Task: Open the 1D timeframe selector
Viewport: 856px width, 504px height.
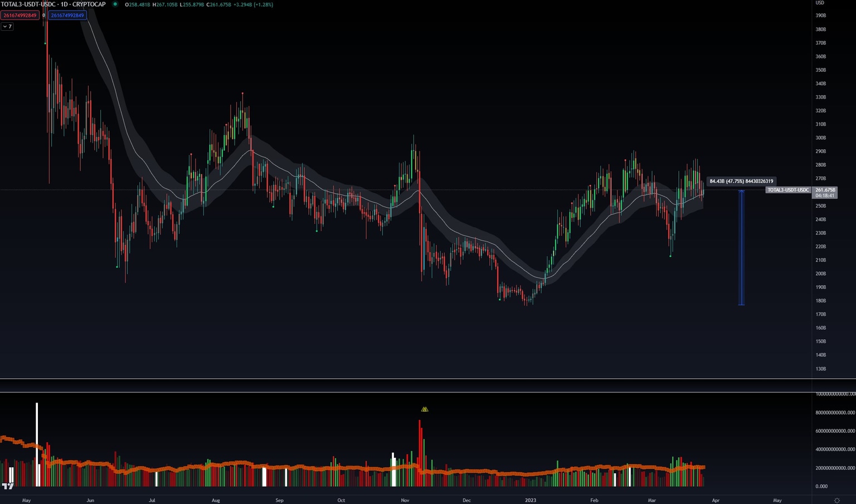Action: click(65, 4)
